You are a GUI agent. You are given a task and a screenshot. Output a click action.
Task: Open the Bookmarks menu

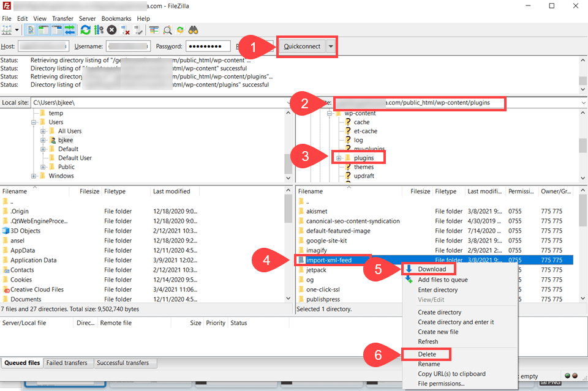point(116,18)
